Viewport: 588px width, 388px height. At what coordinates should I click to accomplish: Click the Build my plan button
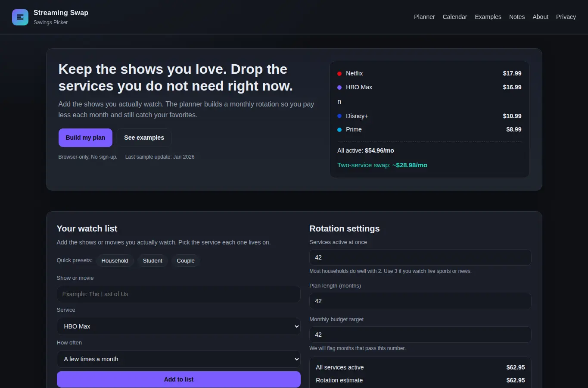click(x=85, y=138)
